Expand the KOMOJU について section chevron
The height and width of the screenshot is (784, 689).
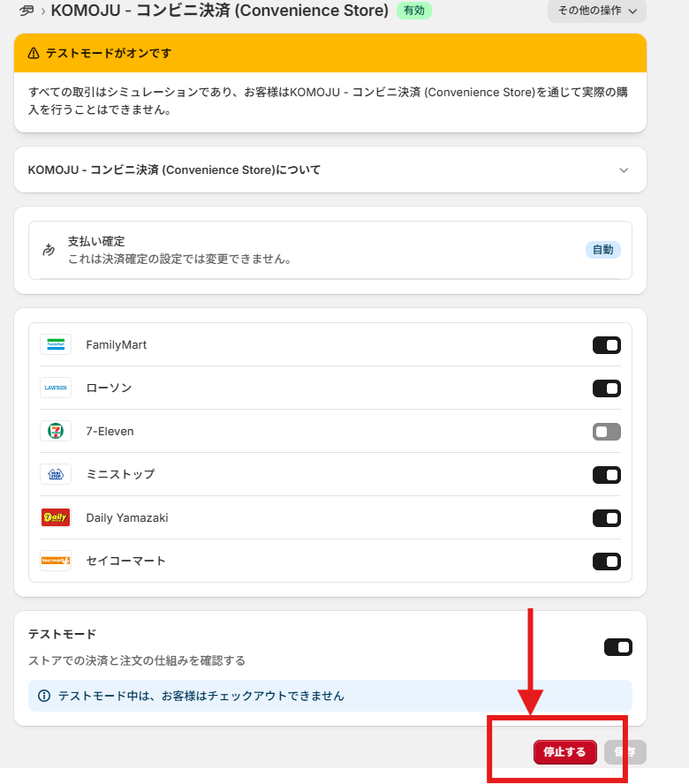(624, 170)
